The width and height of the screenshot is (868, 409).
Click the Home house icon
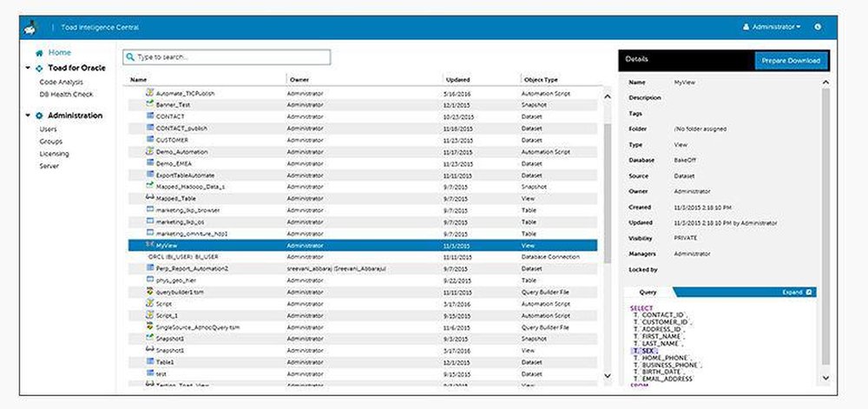(x=39, y=53)
